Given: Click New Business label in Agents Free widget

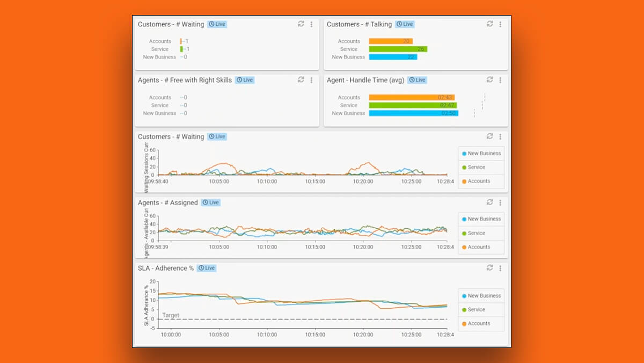Looking at the screenshot, I should (159, 113).
